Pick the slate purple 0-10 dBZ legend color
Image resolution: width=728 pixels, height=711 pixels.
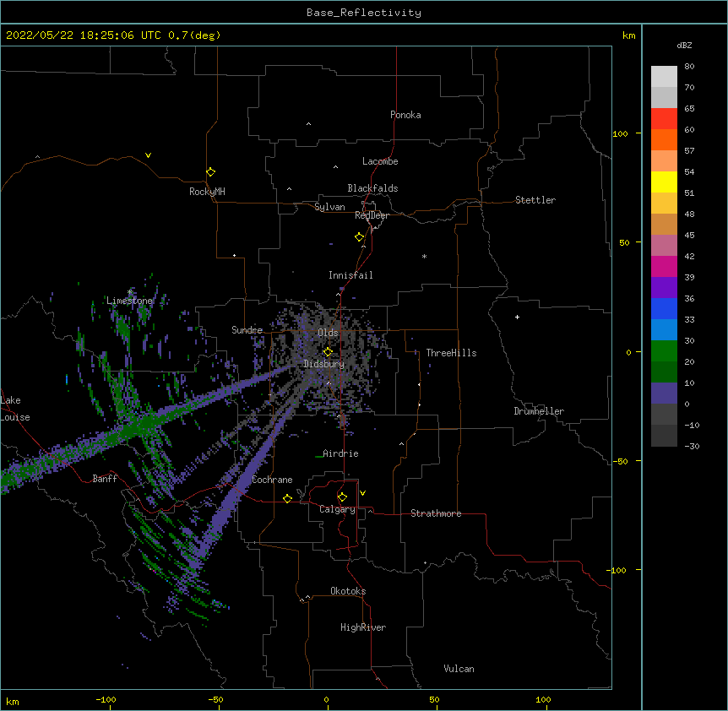point(664,393)
